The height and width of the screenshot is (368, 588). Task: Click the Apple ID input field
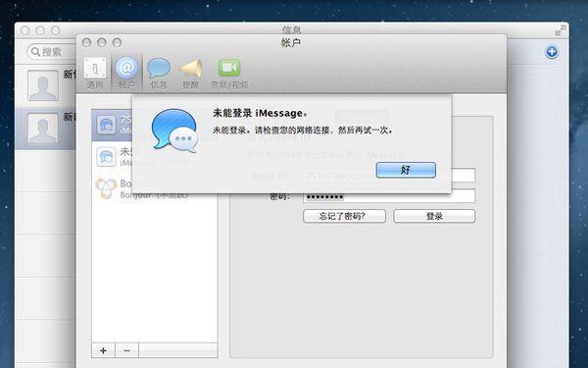(389, 176)
